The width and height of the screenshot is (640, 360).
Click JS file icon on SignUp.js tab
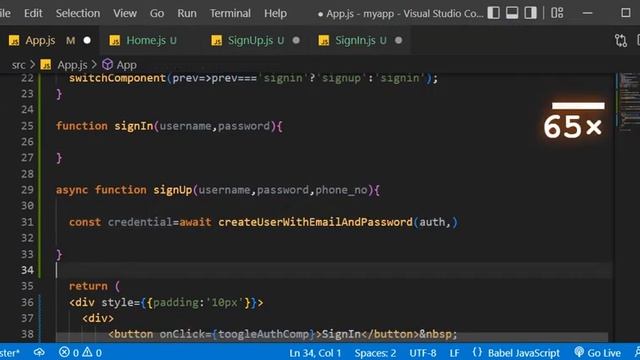pyautogui.click(x=217, y=40)
